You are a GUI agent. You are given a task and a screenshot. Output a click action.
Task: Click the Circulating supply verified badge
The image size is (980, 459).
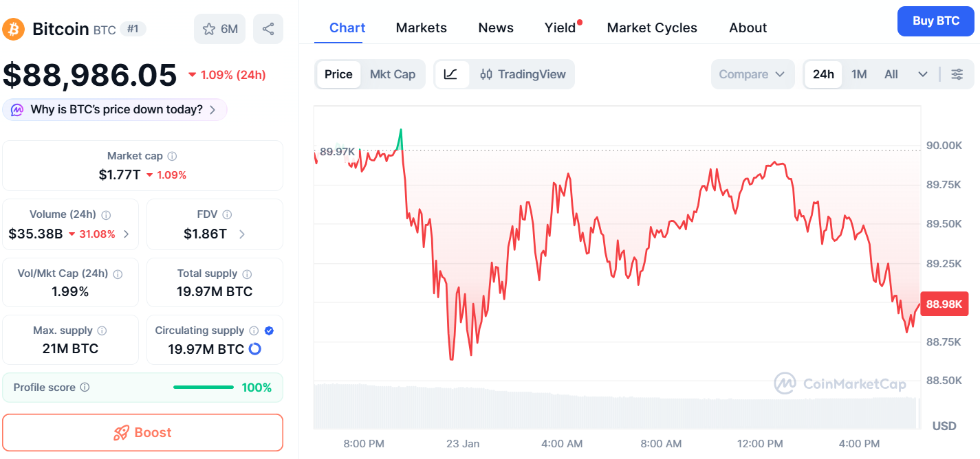tap(269, 331)
